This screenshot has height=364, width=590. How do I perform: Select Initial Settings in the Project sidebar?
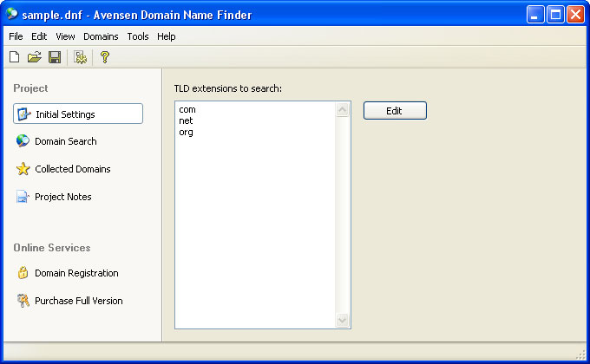tap(78, 114)
